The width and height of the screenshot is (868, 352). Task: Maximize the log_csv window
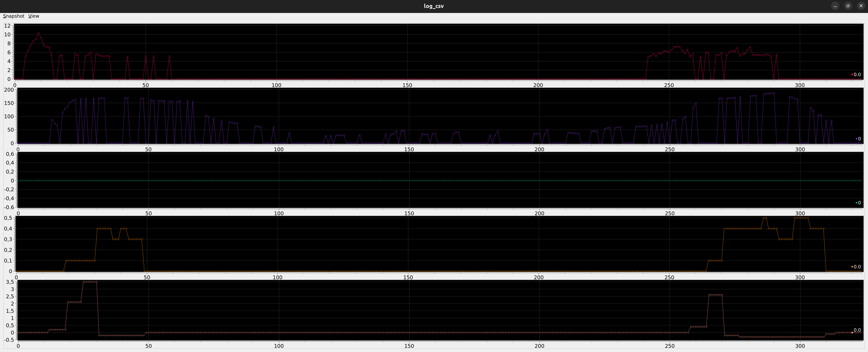(848, 6)
